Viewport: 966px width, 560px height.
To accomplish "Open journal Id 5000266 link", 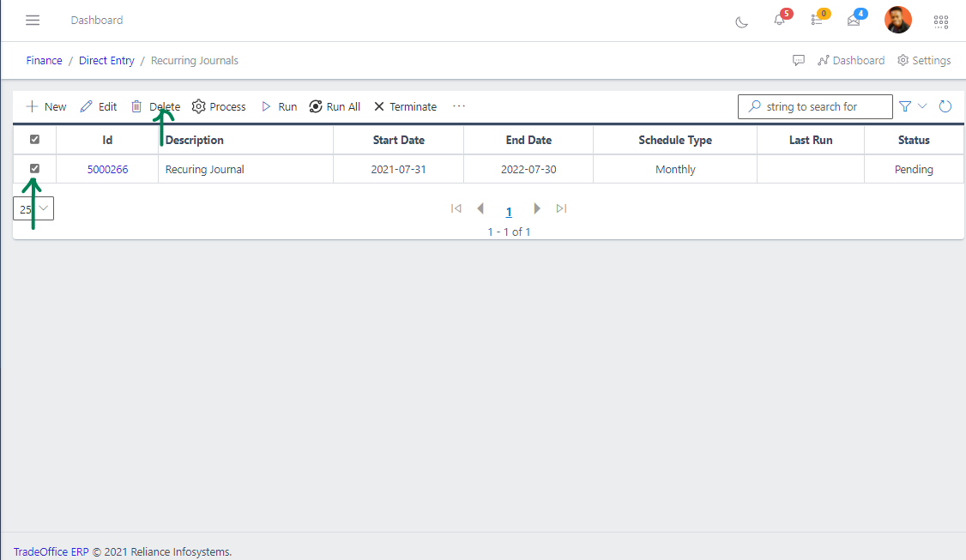I will (107, 170).
